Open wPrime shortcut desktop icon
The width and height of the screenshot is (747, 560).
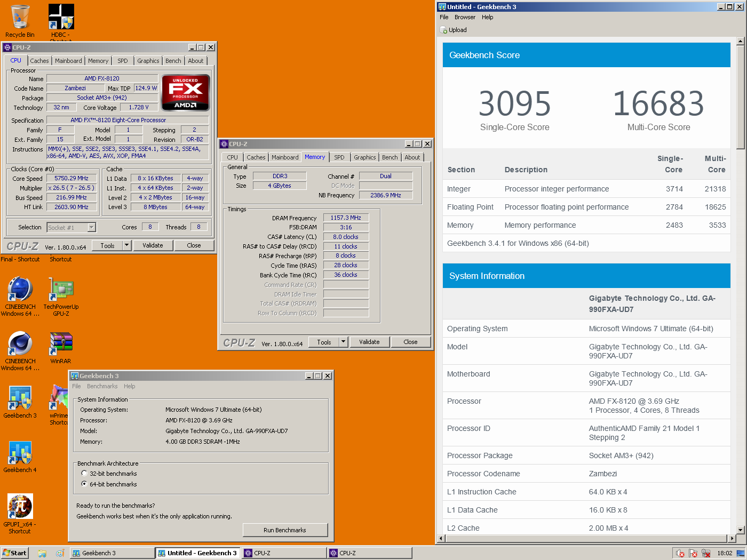[59, 405]
